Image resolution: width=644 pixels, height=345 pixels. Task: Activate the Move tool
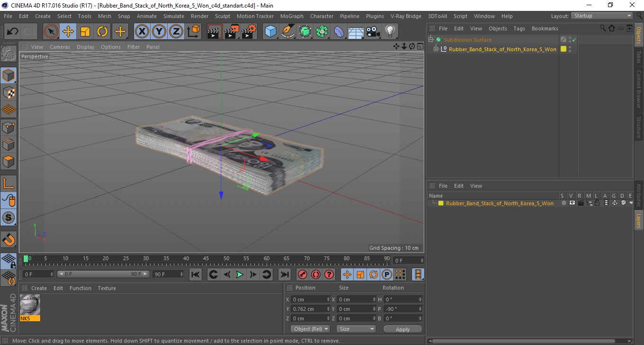(68, 32)
